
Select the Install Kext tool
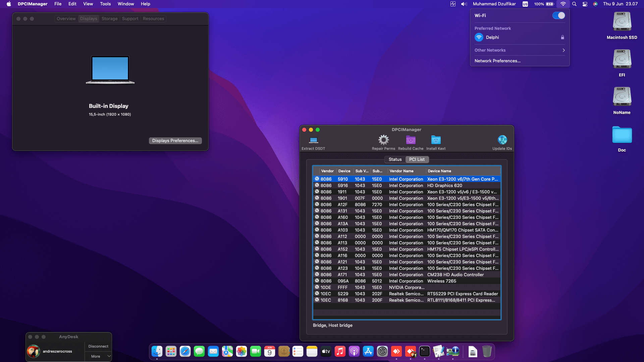click(435, 141)
